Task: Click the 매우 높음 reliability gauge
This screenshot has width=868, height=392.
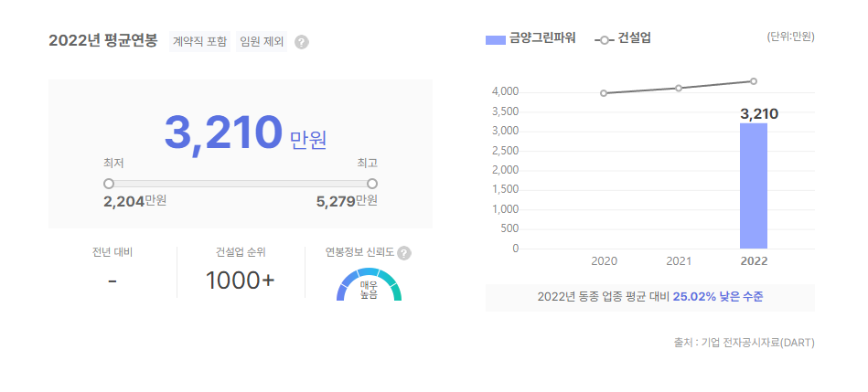Action: coord(369,285)
